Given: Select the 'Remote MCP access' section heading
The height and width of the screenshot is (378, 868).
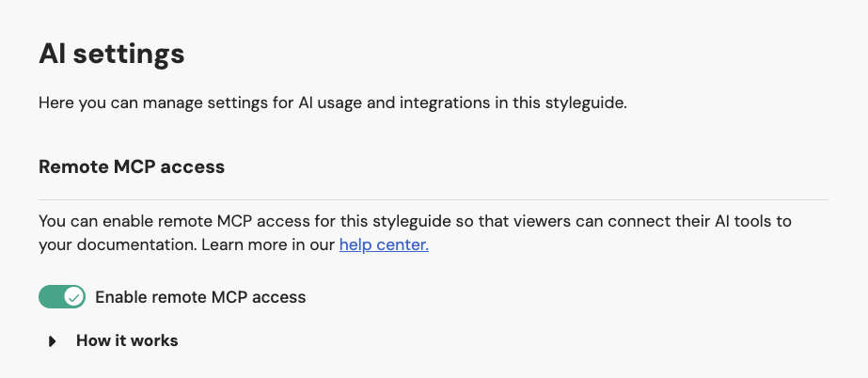Looking at the screenshot, I should coord(132,167).
